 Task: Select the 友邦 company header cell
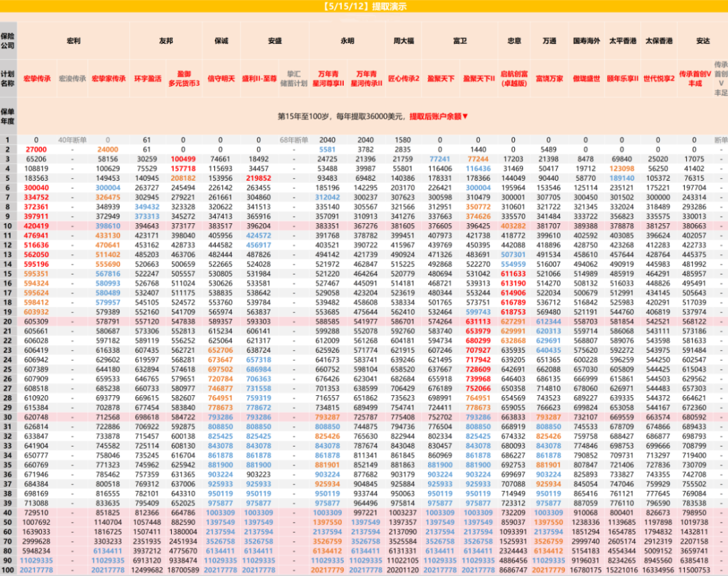tap(165, 41)
